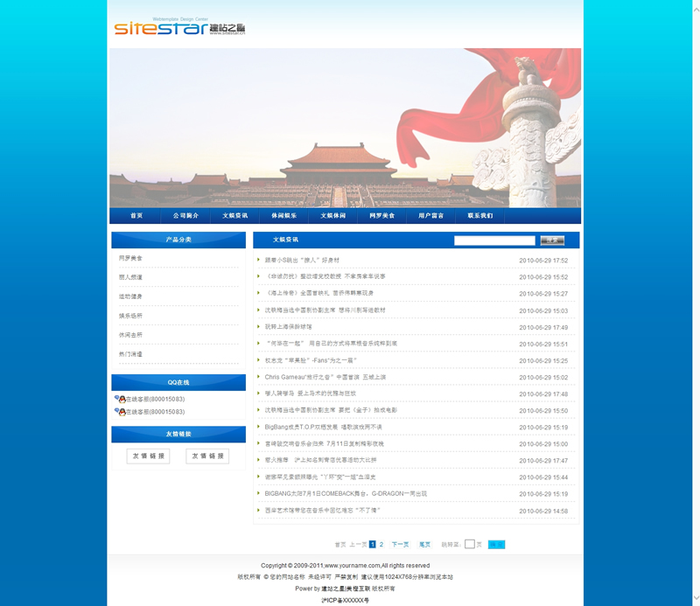The image size is (700, 606).
Task: Click the first QQ online service icon
Action: click(x=119, y=399)
